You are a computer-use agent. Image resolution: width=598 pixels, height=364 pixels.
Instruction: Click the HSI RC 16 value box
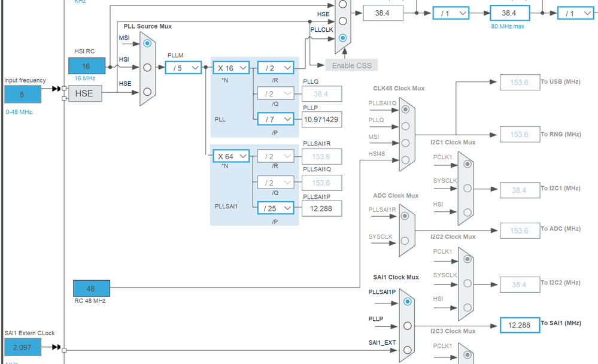pyautogui.click(x=87, y=66)
